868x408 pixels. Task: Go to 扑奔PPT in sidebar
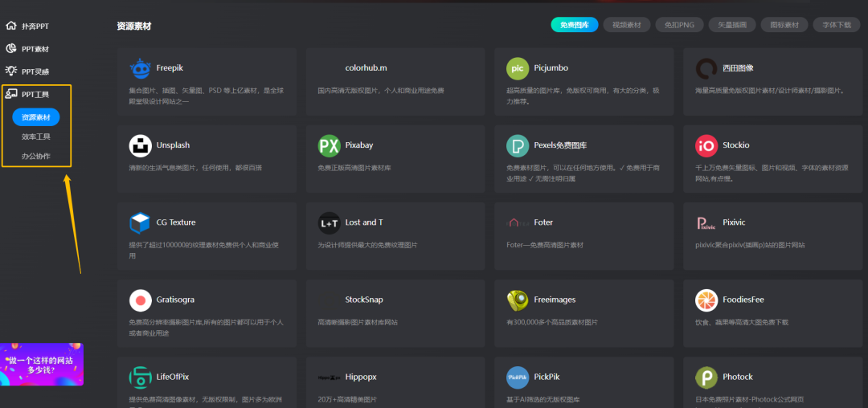[x=36, y=27]
